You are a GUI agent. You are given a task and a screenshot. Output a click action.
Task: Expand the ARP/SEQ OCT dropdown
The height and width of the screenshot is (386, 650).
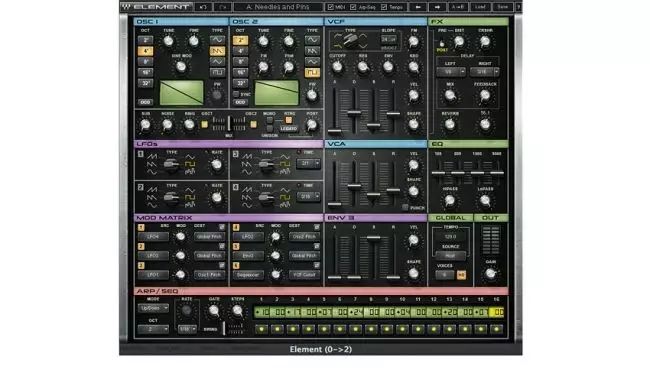[x=153, y=330]
